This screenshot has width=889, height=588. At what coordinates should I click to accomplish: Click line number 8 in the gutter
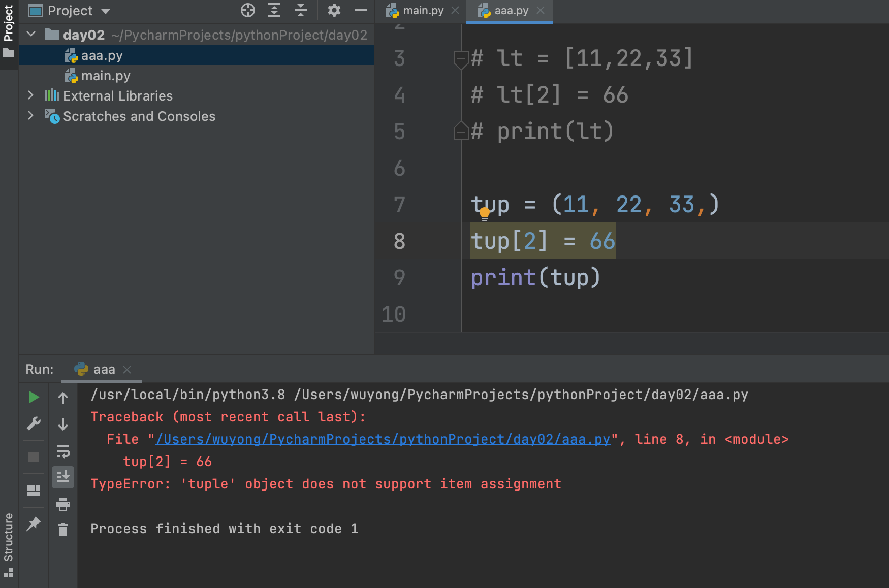click(x=400, y=241)
